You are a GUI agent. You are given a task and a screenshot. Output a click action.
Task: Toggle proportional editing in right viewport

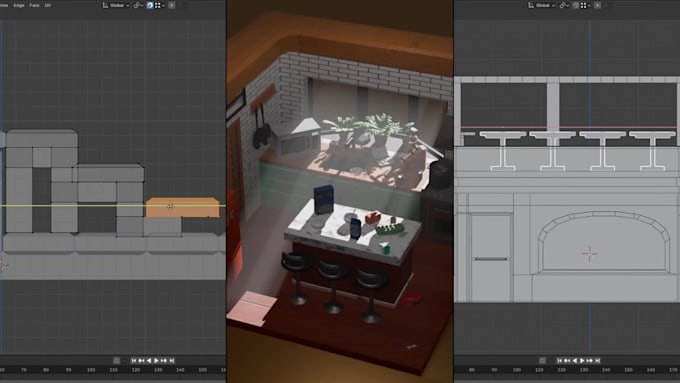click(x=598, y=5)
